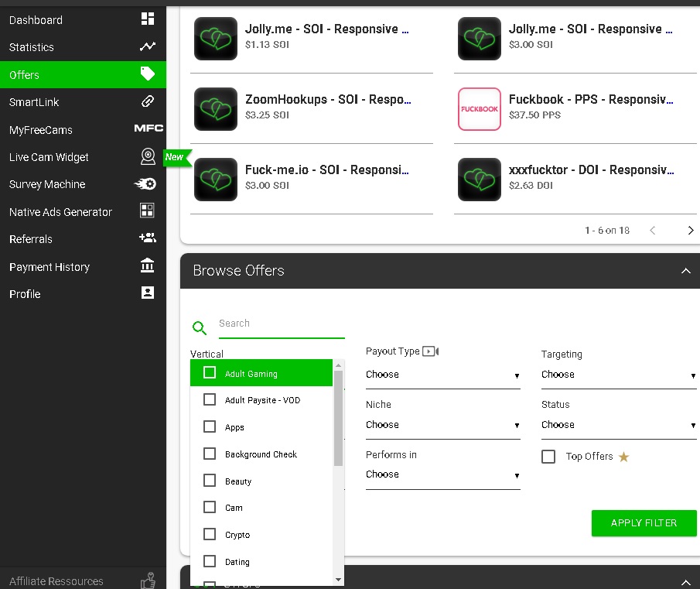Open the Niche dropdown
Screen dimensions: 700x589
click(443, 425)
